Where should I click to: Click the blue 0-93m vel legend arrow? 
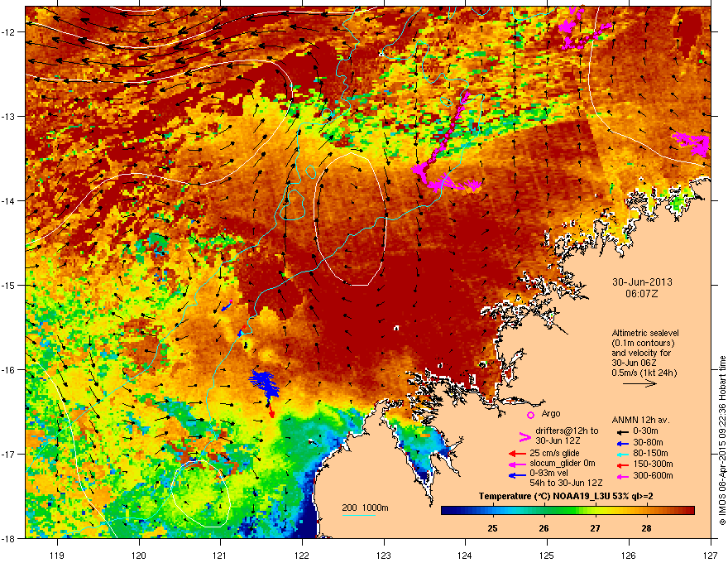[517, 475]
